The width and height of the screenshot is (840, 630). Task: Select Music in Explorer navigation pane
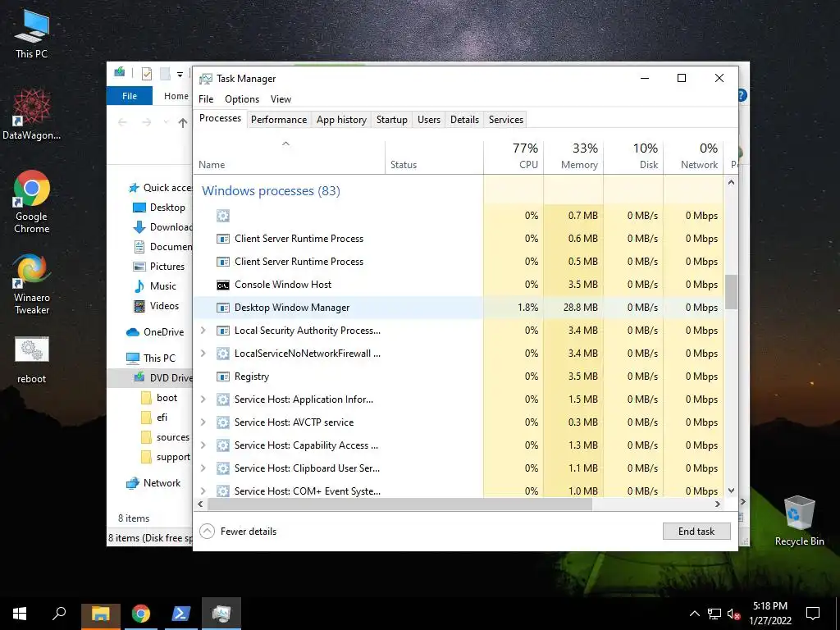155,286
